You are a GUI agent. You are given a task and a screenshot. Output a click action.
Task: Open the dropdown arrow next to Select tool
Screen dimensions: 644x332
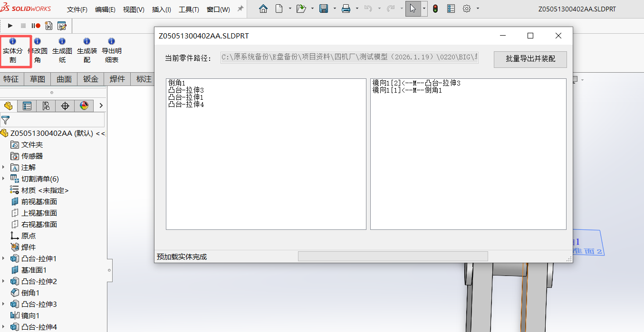(x=424, y=9)
